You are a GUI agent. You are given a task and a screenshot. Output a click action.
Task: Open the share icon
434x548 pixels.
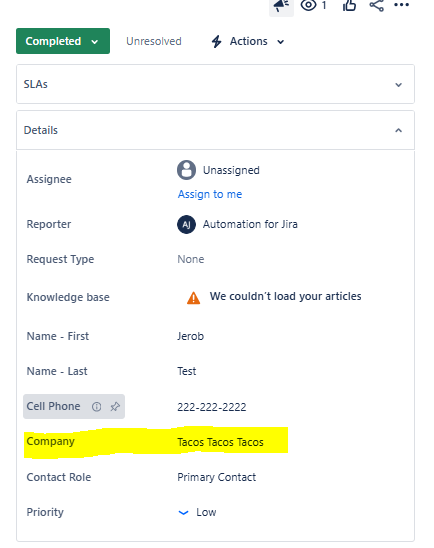coord(376,5)
